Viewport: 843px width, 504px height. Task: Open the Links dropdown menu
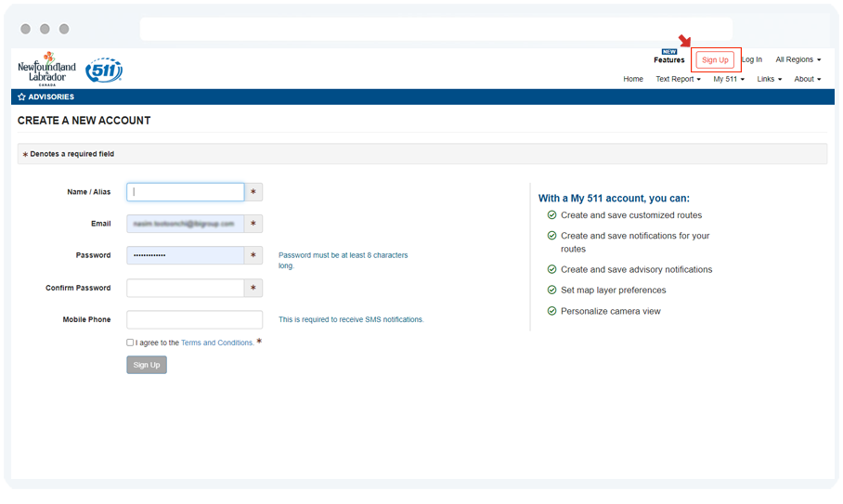[770, 79]
